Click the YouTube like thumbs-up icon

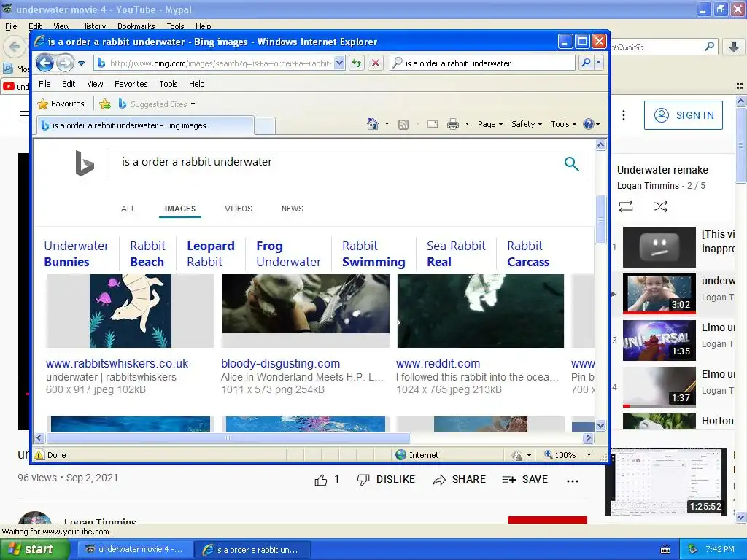tap(321, 480)
